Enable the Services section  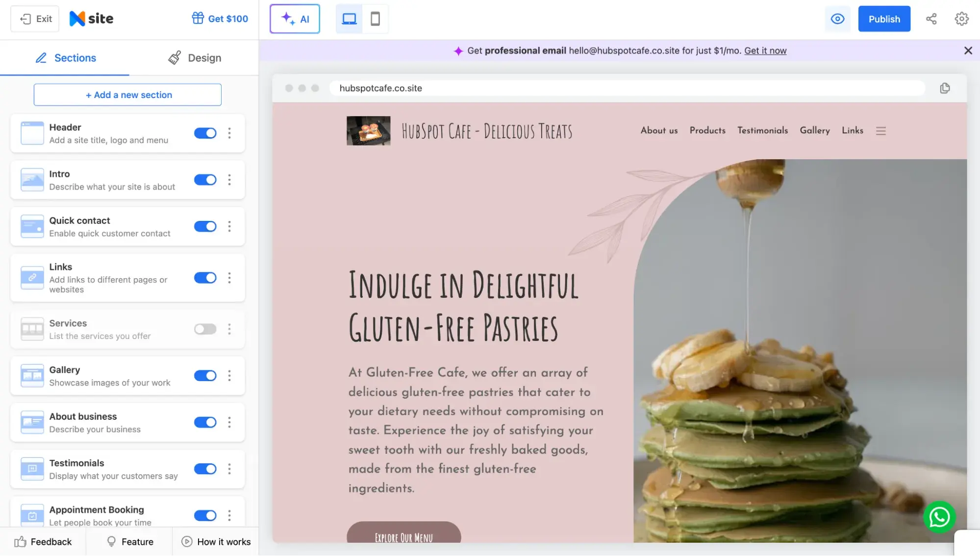205,329
